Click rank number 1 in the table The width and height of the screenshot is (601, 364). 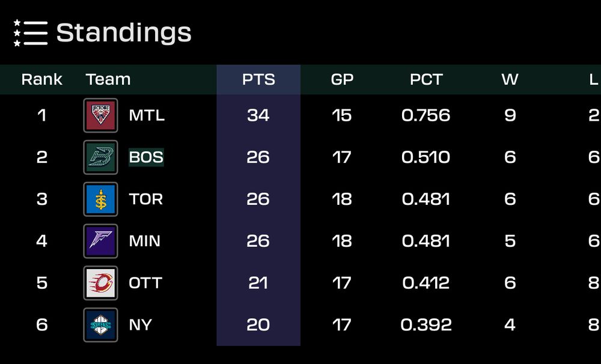(41, 115)
